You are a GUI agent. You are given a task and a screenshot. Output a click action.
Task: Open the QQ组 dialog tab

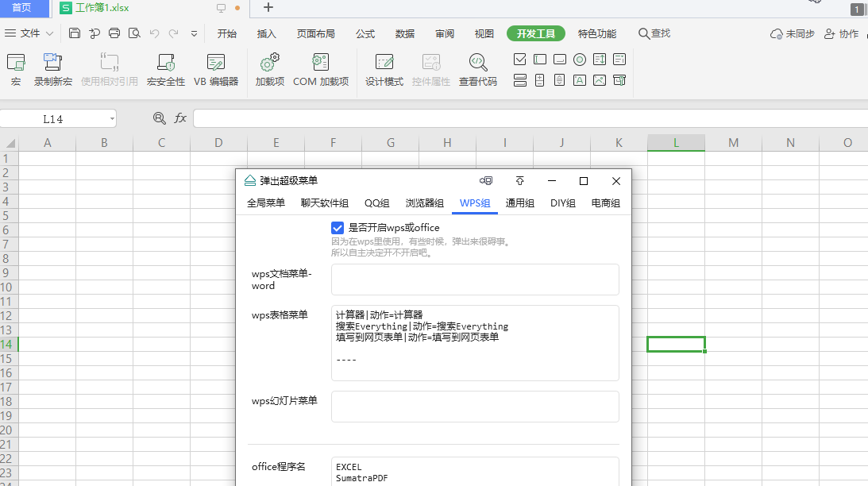[377, 203]
